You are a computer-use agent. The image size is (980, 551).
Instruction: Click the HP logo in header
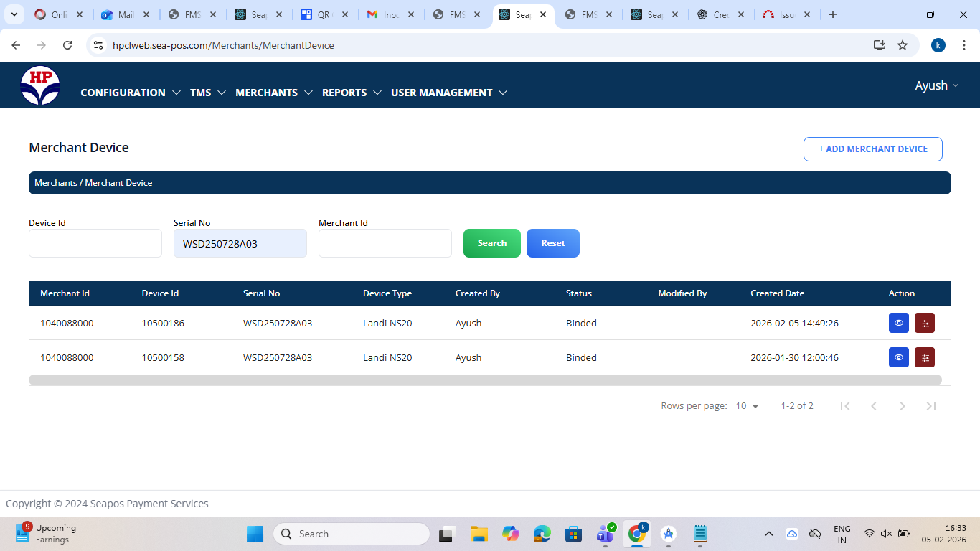click(40, 86)
